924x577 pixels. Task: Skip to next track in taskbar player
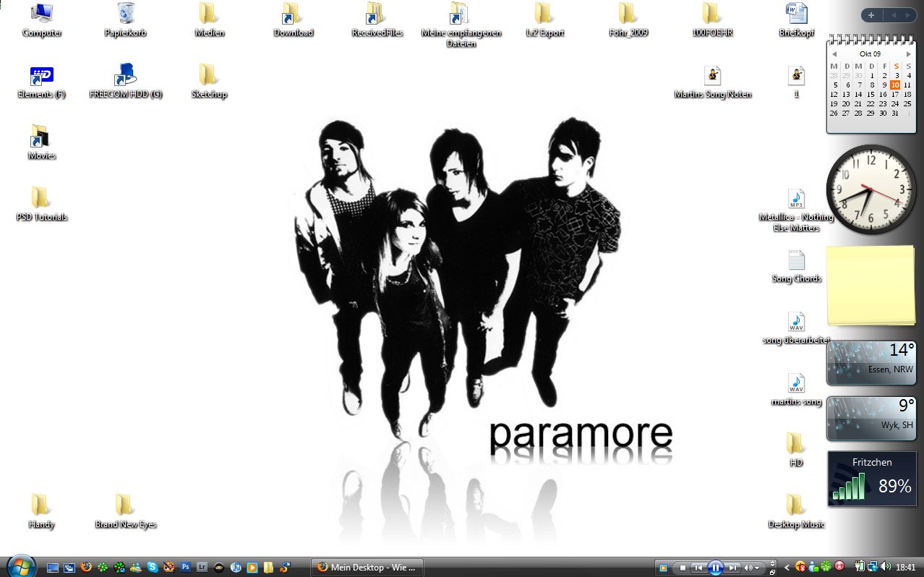click(732, 568)
